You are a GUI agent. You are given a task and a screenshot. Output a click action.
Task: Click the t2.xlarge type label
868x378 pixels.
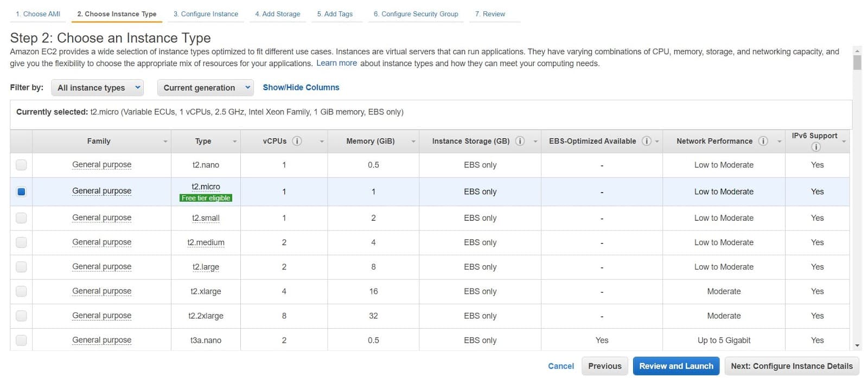pyautogui.click(x=206, y=291)
